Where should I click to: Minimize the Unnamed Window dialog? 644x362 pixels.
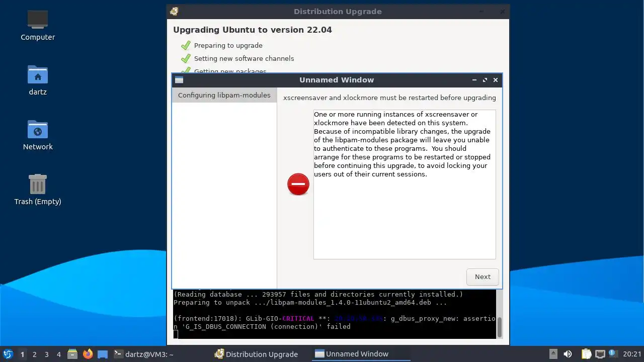(x=474, y=80)
